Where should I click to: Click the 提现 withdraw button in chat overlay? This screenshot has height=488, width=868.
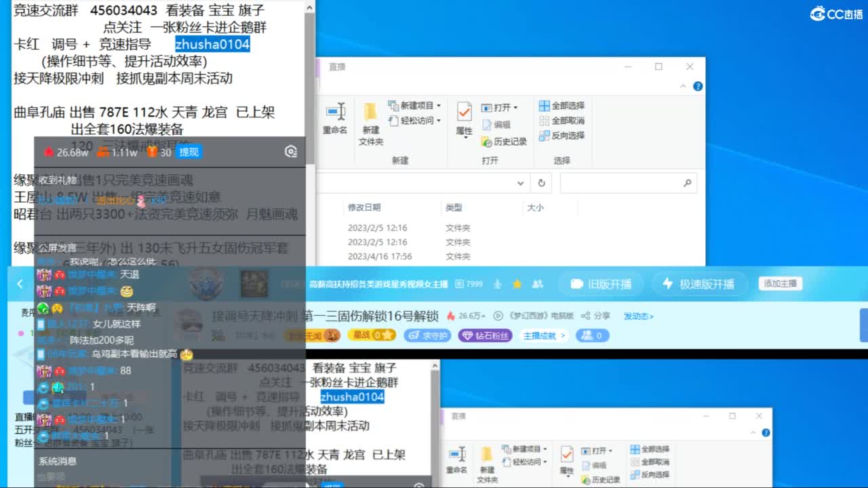[189, 152]
